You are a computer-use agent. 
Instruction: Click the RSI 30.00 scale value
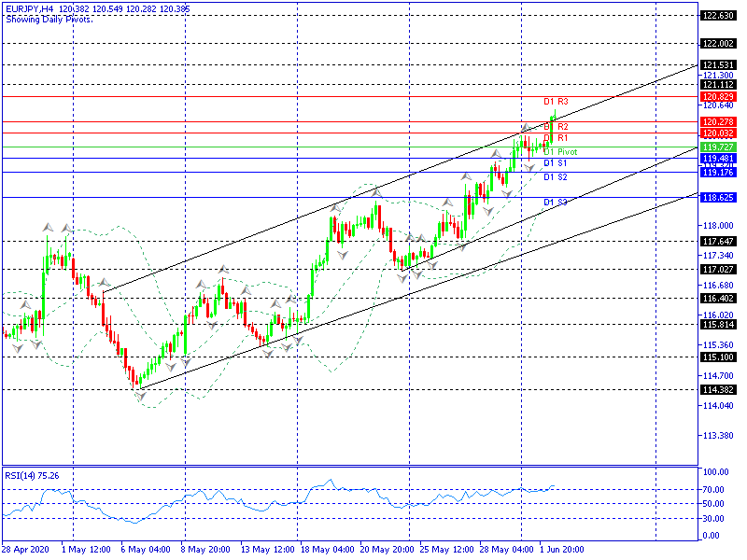click(x=715, y=517)
